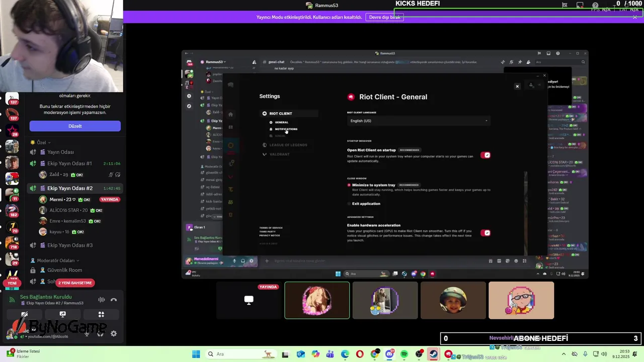The height and width of the screenshot is (362, 644).
Task: Open the Inbox icon in streamed Discord
Action: [x=548, y=53]
